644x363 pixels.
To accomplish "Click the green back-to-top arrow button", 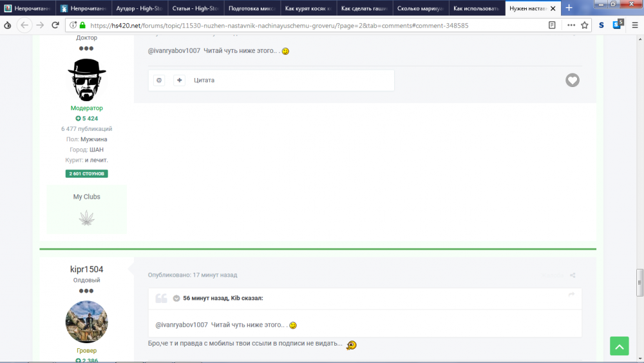I will pyautogui.click(x=620, y=346).
